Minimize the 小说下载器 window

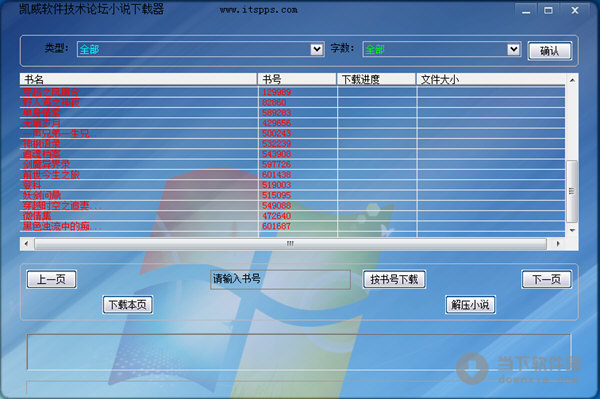526,11
